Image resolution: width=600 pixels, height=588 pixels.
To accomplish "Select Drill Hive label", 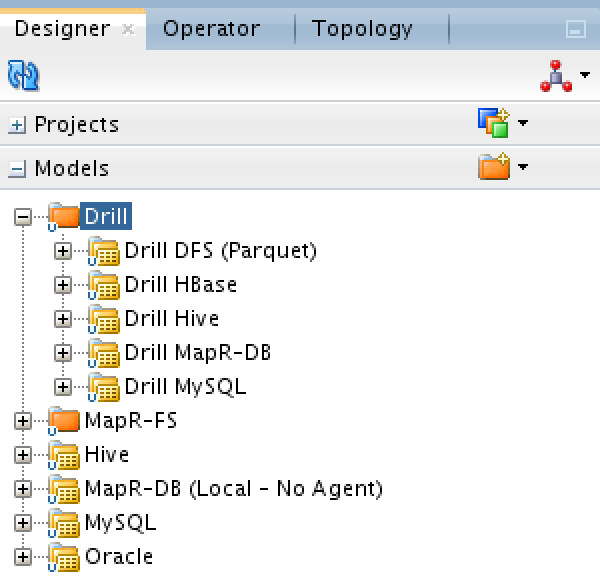I will click(172, 319).
